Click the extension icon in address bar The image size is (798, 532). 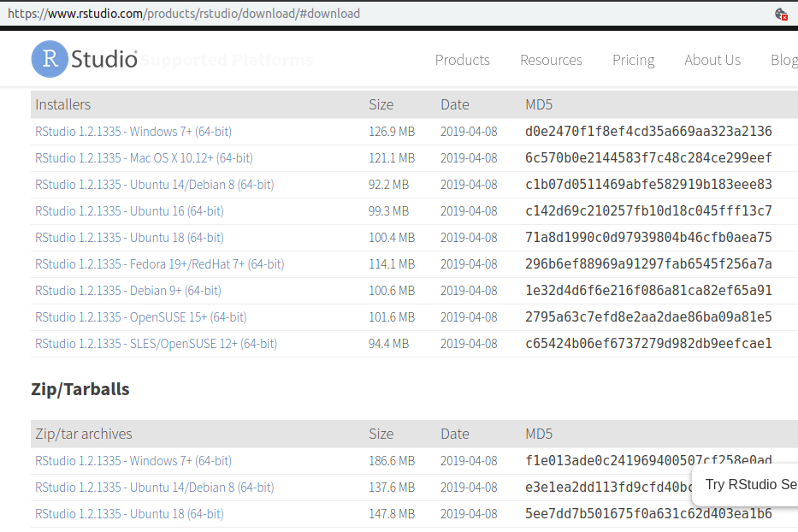point(781,14)
